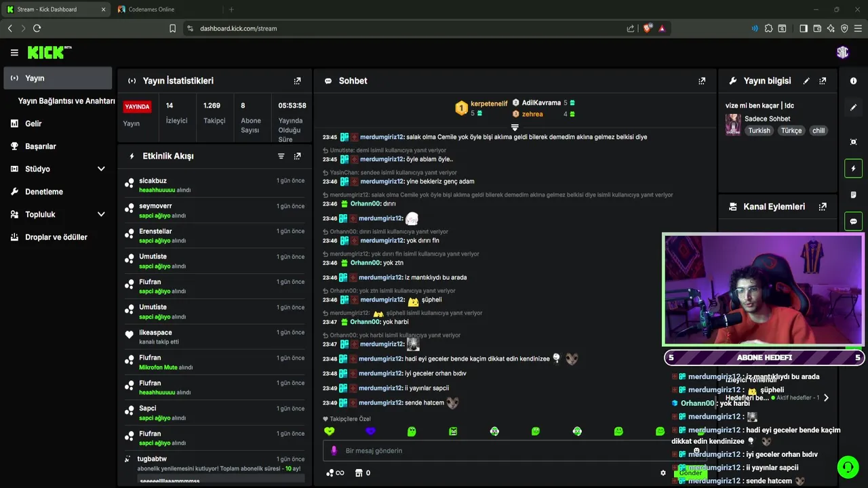Click the Türkçe tag
The width and height of the screenshot is (868, 488).
[x=791, y=131]
